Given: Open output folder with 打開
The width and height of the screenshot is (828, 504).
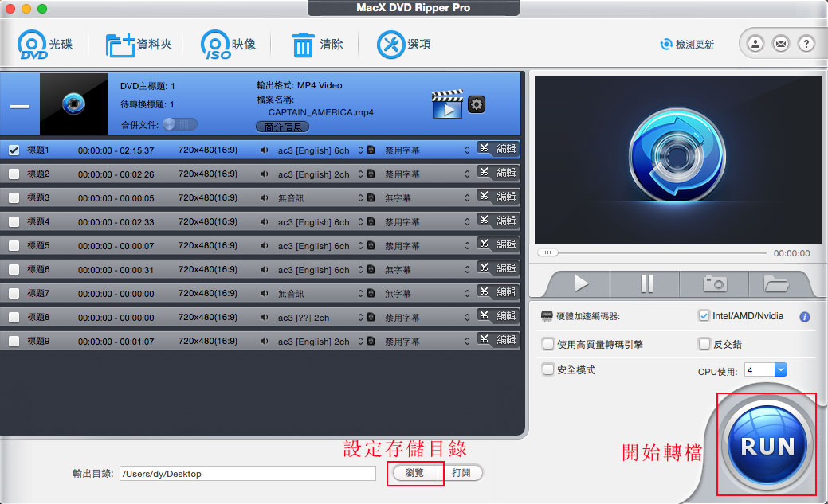Looking at the screenshot, I should [x=461, y=473].
